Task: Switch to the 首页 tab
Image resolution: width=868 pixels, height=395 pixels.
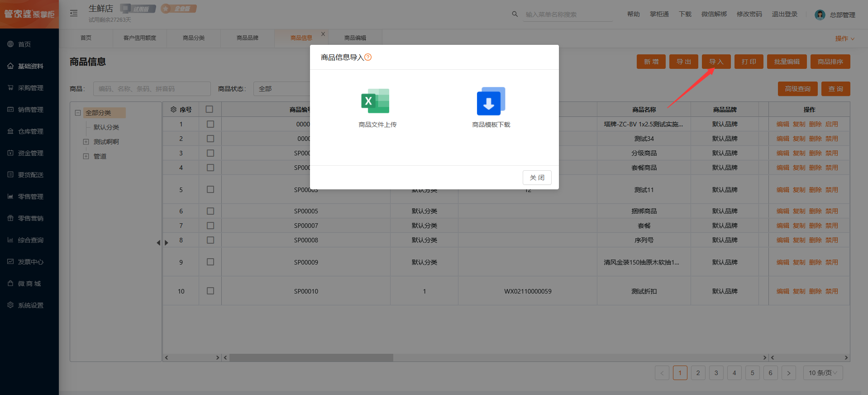Action: click(x=86, y=38)
